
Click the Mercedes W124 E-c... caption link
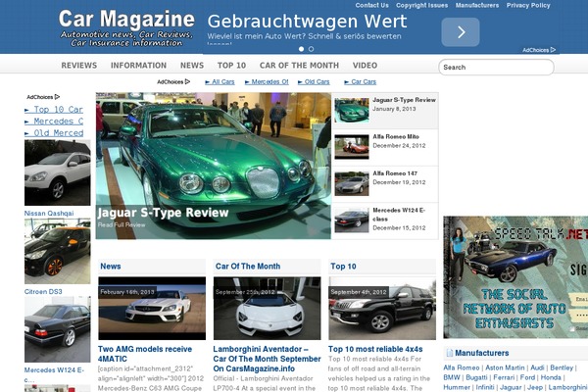pos(54,374)
